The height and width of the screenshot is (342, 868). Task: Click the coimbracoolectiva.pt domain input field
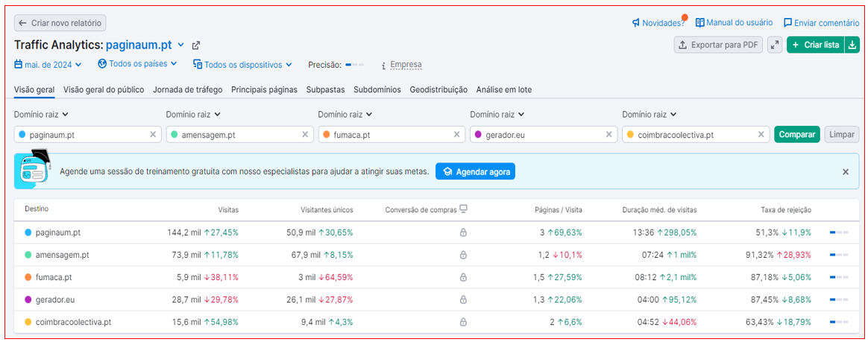(694, 135)
